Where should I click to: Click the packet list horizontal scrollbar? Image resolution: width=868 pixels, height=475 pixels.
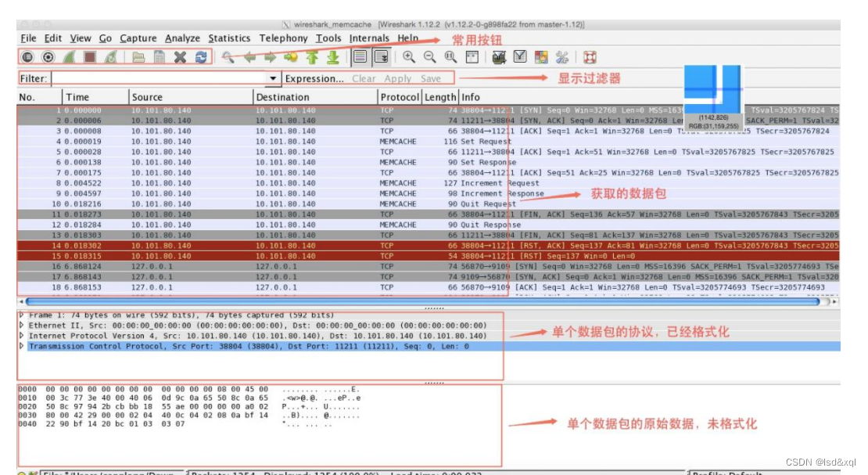(422, 301)
